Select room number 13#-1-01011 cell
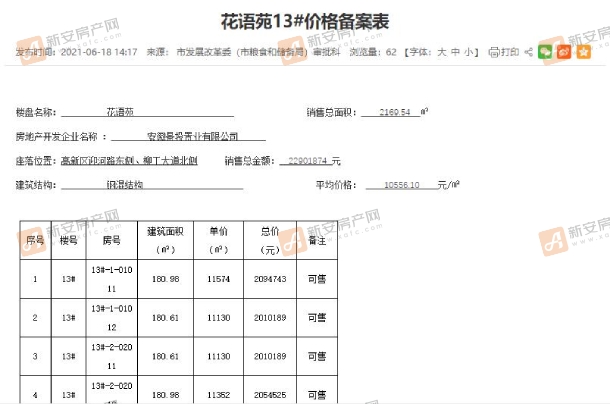Viewport: 610px width, 404px height. point(112,279)
